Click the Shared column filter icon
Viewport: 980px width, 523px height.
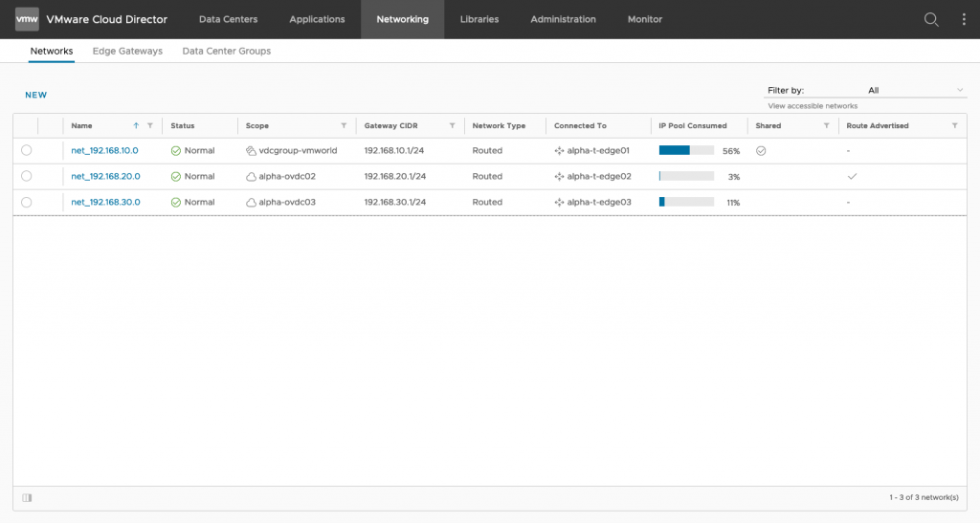[x=826, y=126]
